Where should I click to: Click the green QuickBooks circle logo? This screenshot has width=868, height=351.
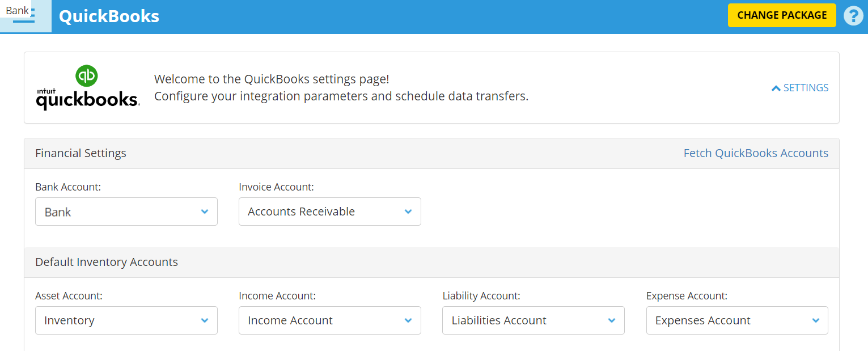tap(85, 75)
